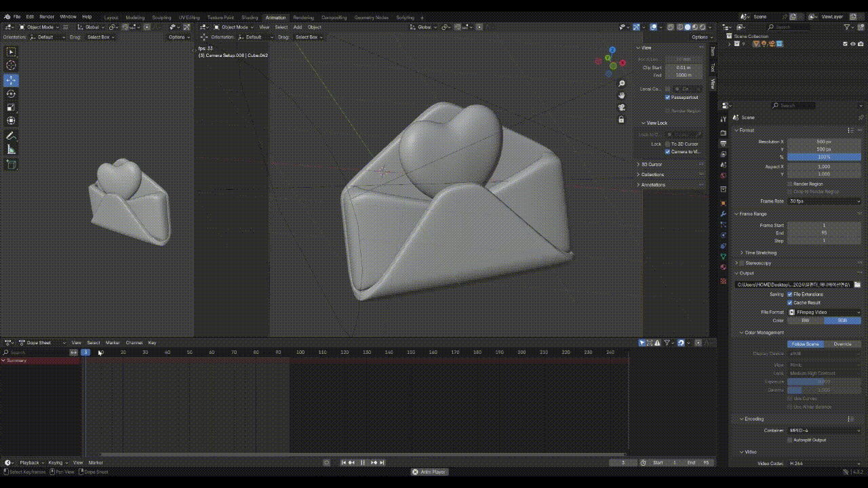Image resolution: width=868 pixels, height=488 pixels.
Task: Open the File Format FFmpeg Video dropdown
Action: click(x=824, y=312)
